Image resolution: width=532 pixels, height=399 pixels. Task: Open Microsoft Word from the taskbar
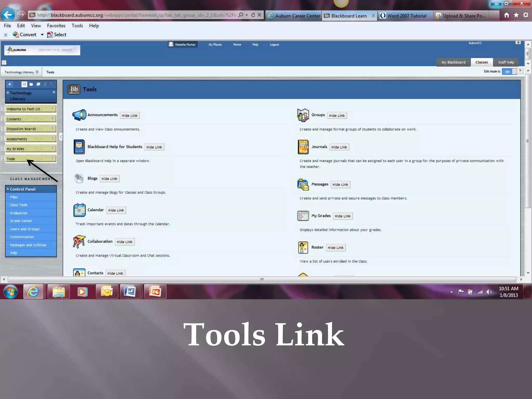(x=130, y=291)
